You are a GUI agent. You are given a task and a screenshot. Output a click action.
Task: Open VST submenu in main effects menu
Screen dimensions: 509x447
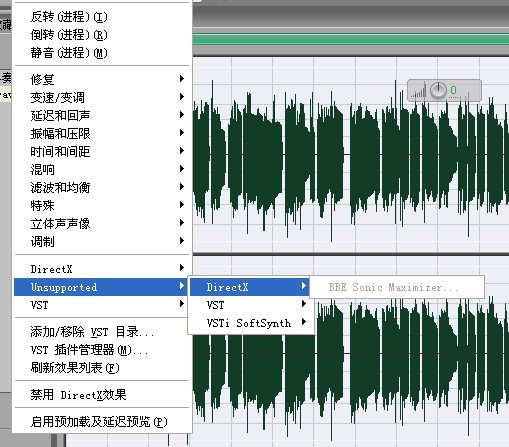pos(102,305)
